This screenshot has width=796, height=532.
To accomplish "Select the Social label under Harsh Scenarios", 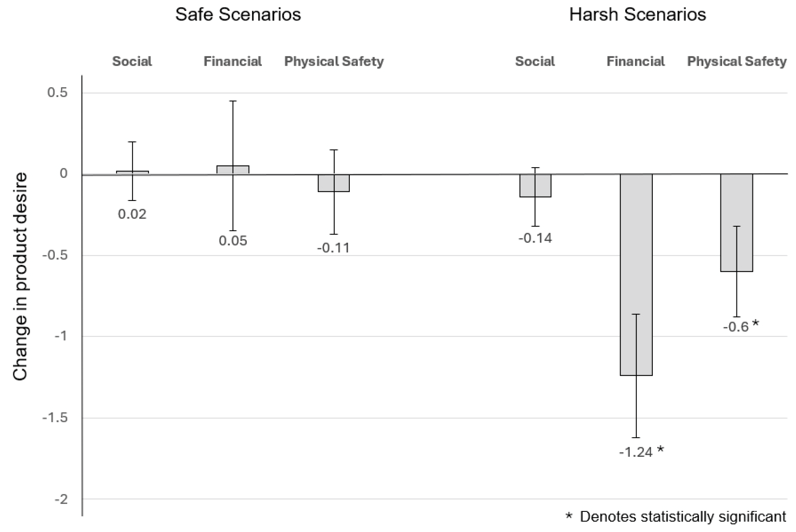I will tap(535, 61).
